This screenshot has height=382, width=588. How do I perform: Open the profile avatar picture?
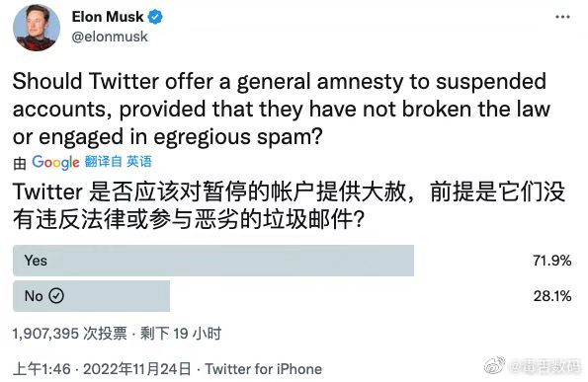click(x=37, y=28)
